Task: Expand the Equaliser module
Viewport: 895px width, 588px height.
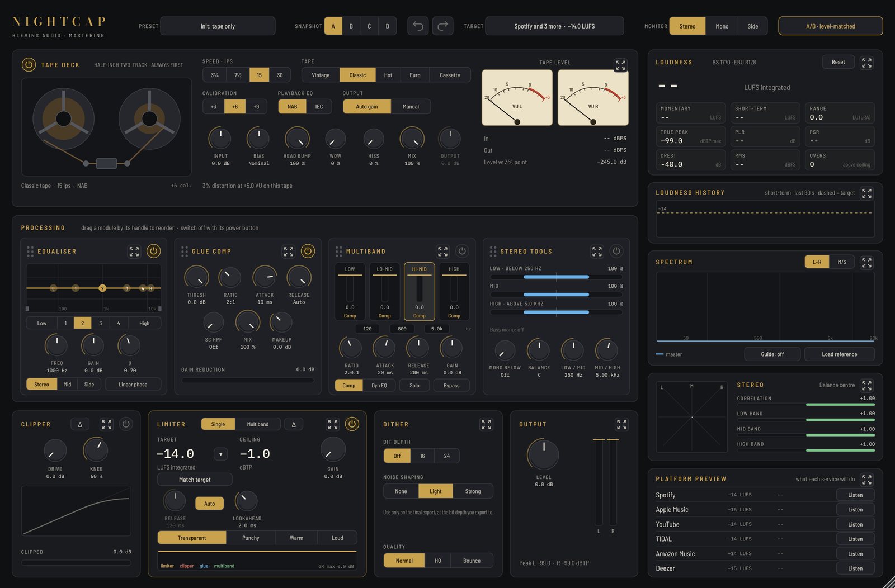Action: point(134,252)
